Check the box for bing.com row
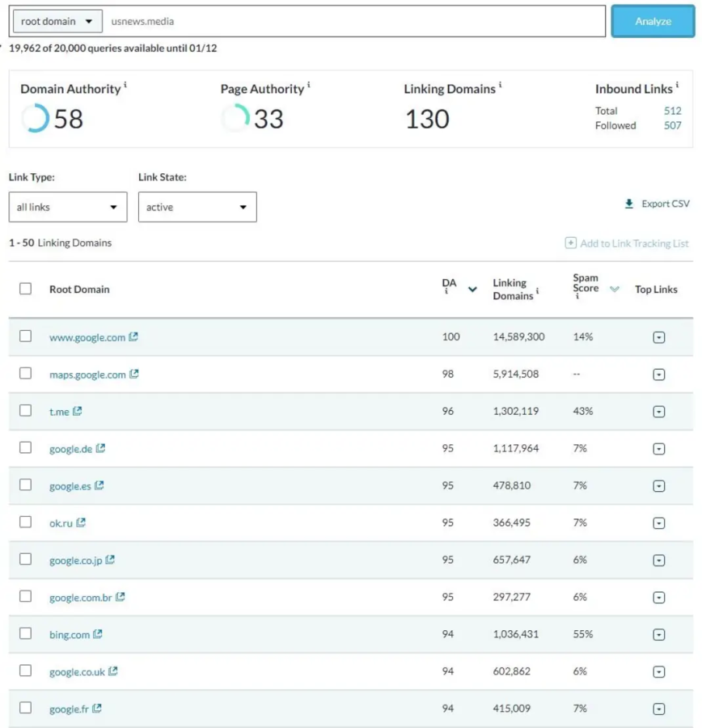702x728 pixels. tap(26, 633)
